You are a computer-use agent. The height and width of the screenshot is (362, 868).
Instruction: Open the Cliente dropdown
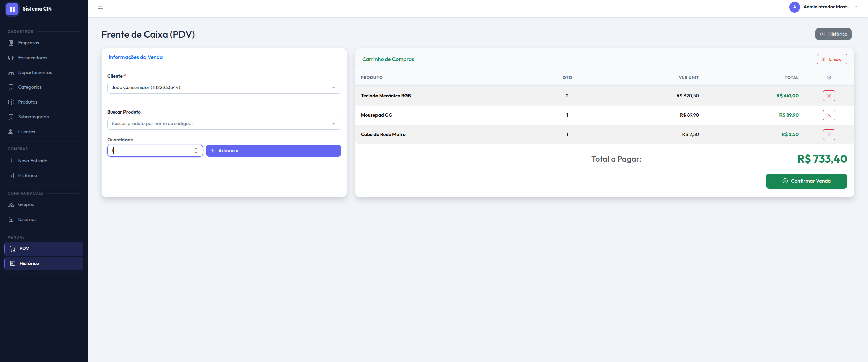pyautogui.click(x=224, y=88)
